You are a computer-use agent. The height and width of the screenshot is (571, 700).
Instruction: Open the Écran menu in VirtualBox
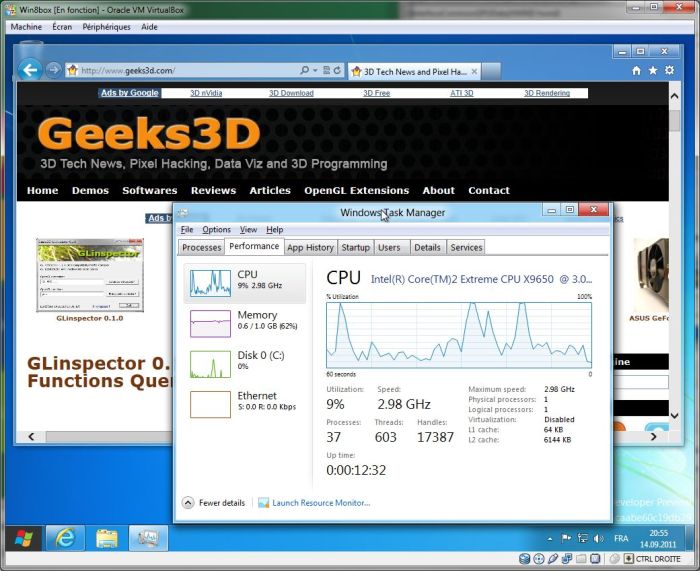coord(62,27)
